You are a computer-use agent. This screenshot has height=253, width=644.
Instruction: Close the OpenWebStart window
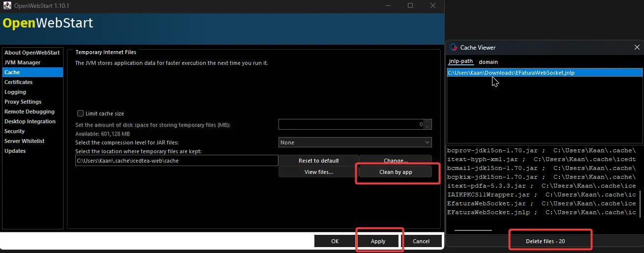433,5
